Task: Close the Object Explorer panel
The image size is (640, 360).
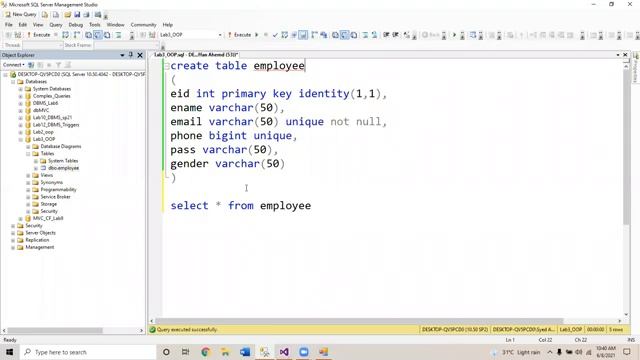Action: tap(140, 55)
